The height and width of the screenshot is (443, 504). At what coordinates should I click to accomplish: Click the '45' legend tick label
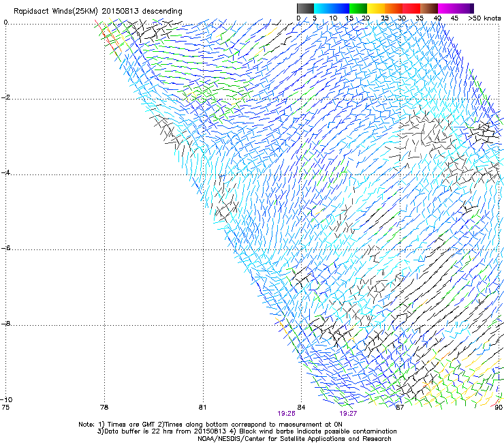click(454, 18)
